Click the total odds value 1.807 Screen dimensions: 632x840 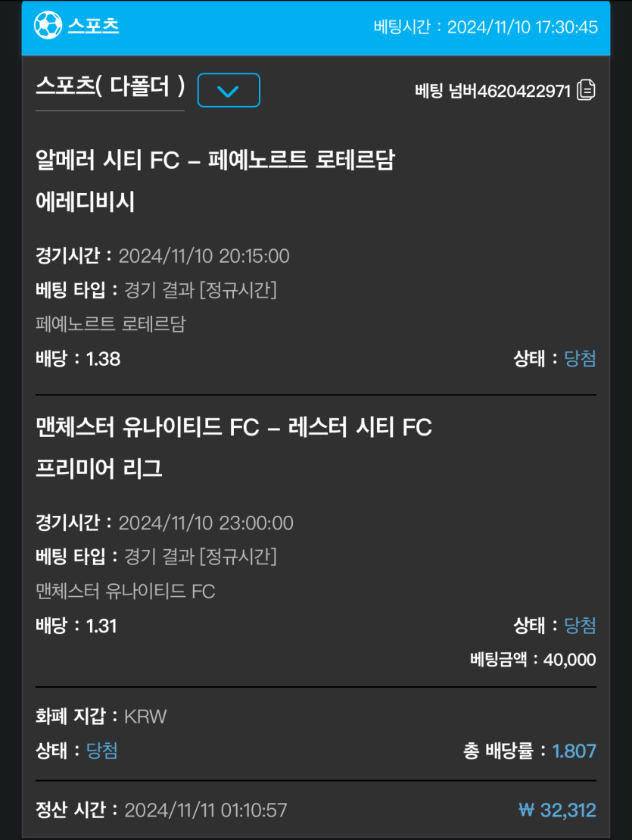click(x=574, y=751)
